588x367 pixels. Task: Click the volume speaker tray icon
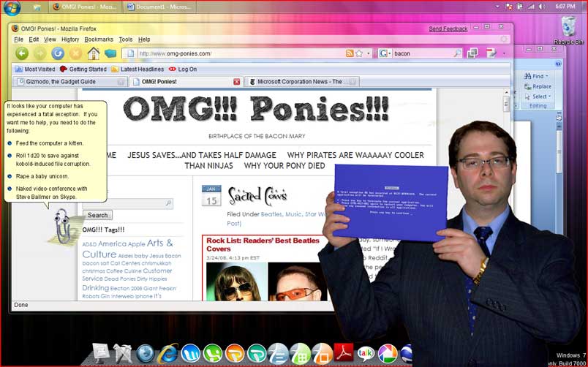click(541, 7)
